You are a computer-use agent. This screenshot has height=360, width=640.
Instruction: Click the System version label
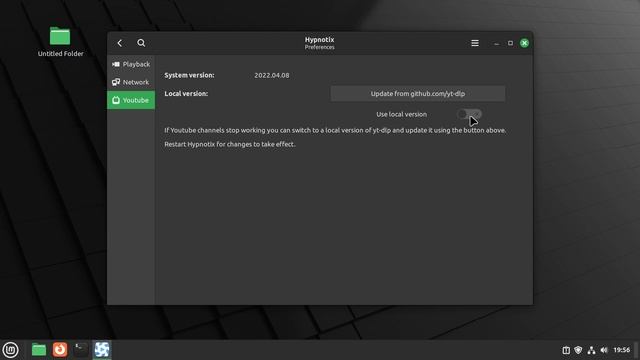(189, 75)
